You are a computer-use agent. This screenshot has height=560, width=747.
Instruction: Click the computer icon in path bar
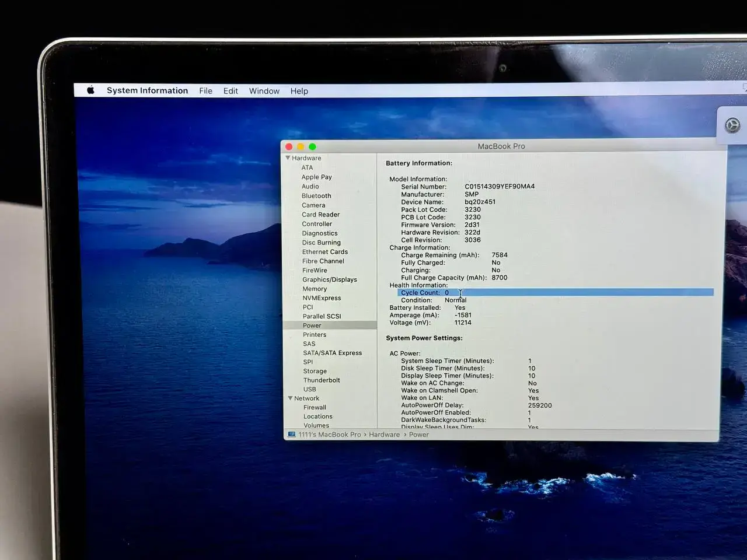click(x=292, y=435)
